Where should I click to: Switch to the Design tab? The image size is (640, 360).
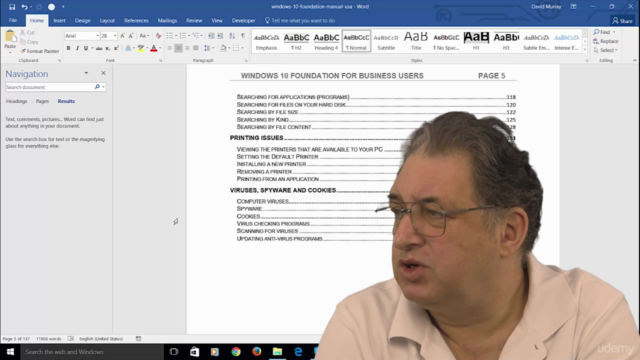point(82,20)
